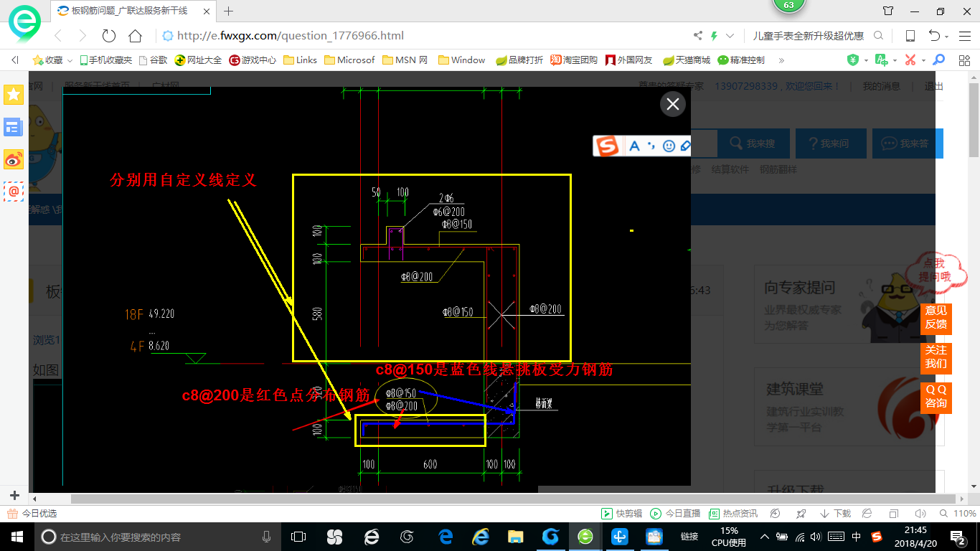The image size is (980, 551).
Task: Click the blue key password icon
Action: [938, 60]
